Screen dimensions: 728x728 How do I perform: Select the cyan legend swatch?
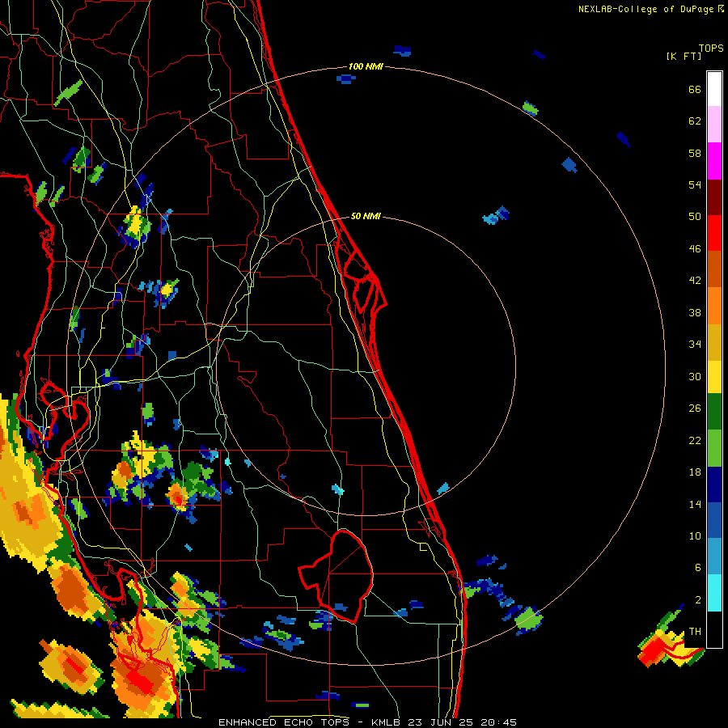[x=714, y=593]
